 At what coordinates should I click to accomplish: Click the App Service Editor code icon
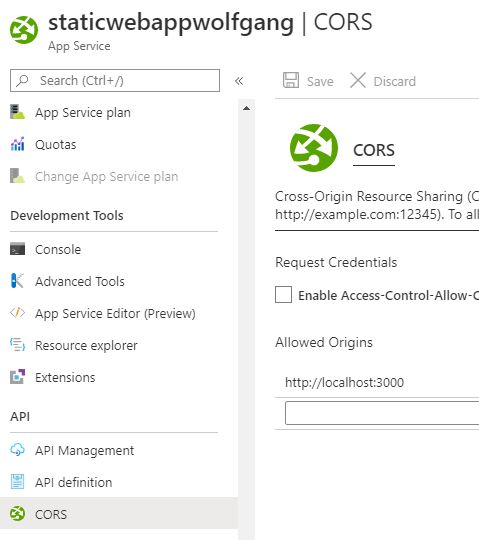(17, 313)
